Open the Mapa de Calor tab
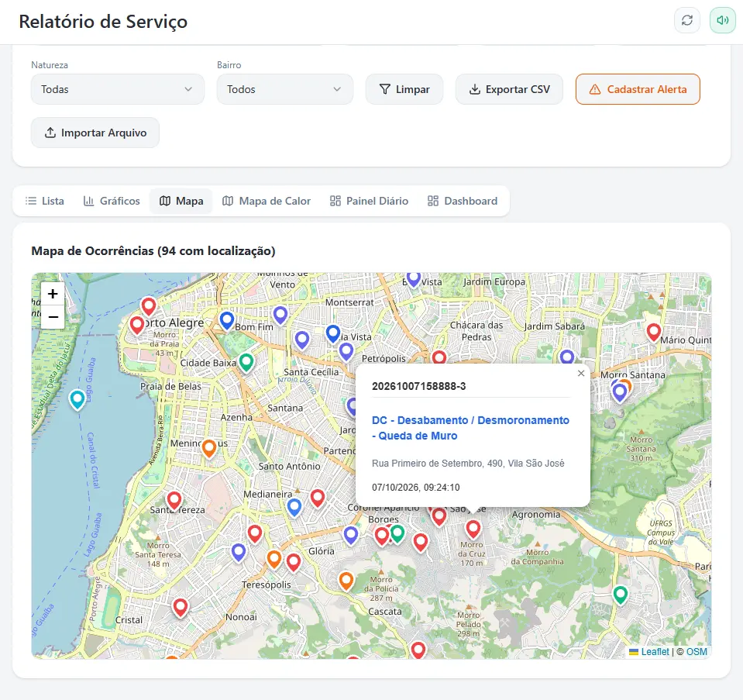 267,201
